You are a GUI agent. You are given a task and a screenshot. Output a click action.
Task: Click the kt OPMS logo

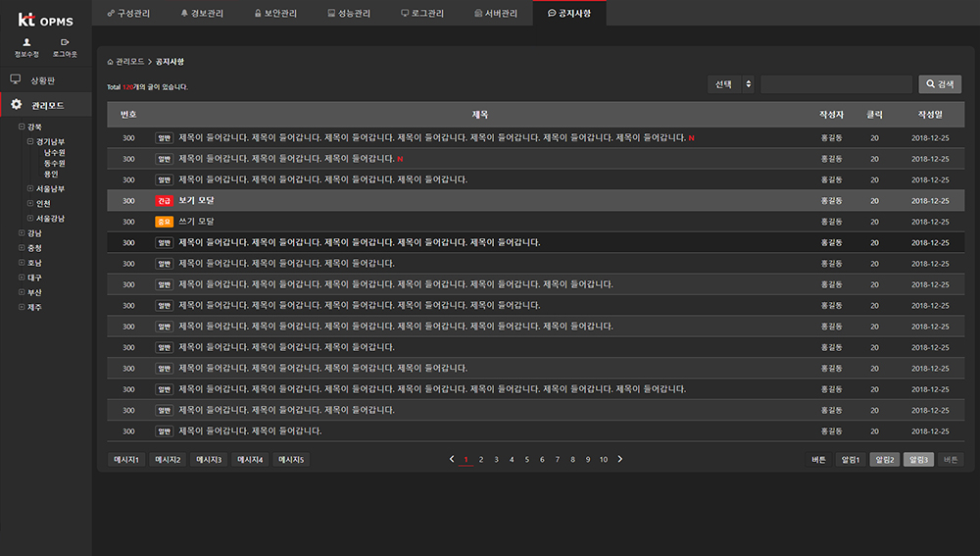pos(45,20)
